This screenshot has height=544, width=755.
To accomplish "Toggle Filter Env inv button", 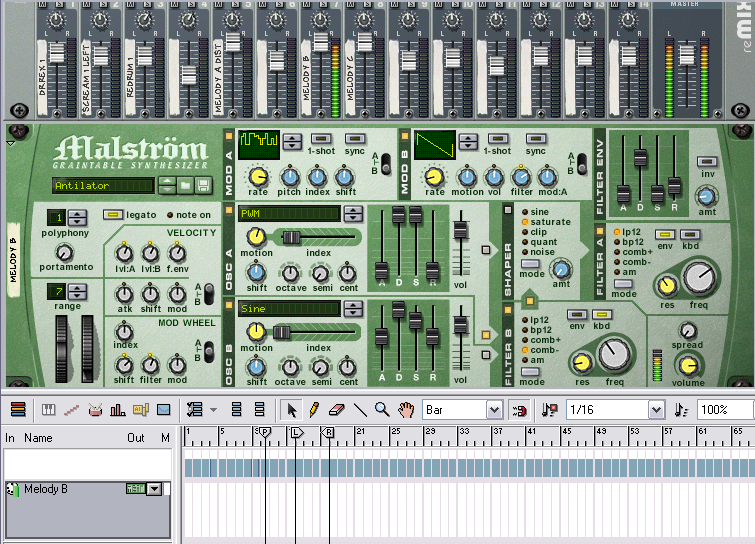I will click(707, 162).
